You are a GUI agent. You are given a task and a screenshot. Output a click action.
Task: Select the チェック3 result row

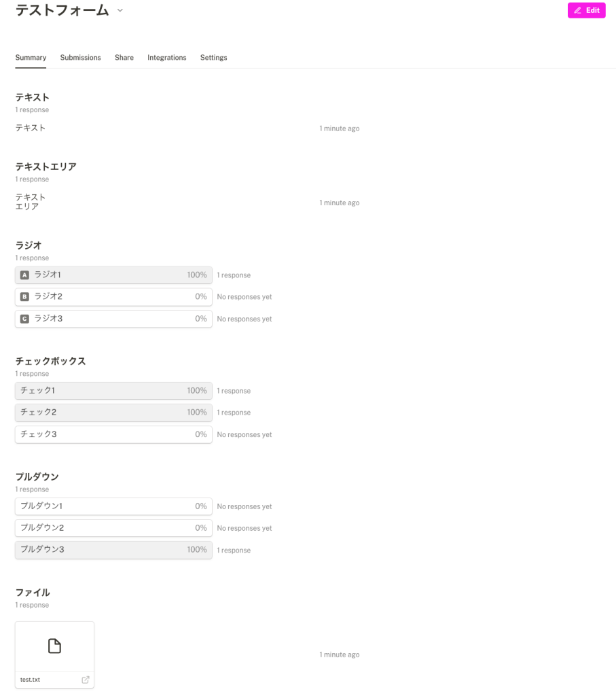[113, 434]
